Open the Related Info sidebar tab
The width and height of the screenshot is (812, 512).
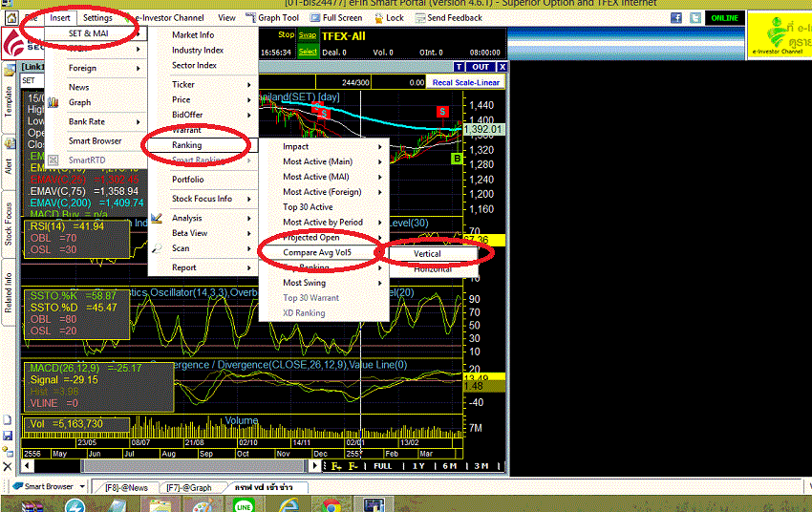tap(9, 292)
